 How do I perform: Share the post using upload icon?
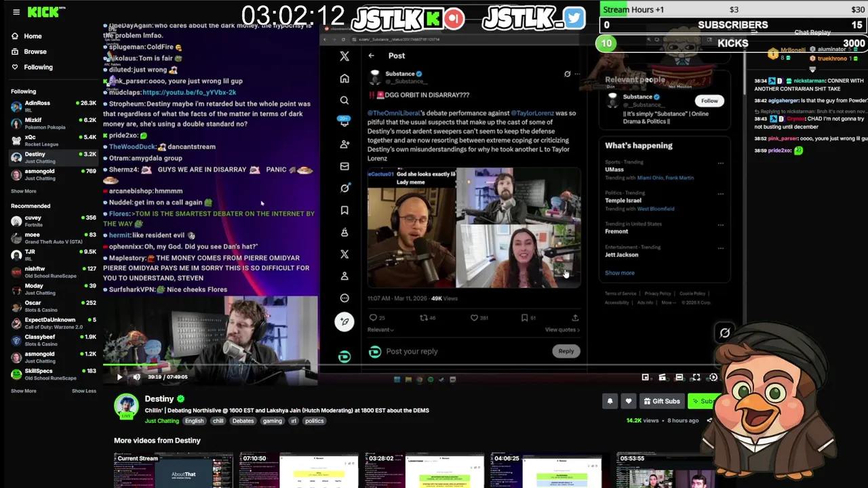coord(575,317)
